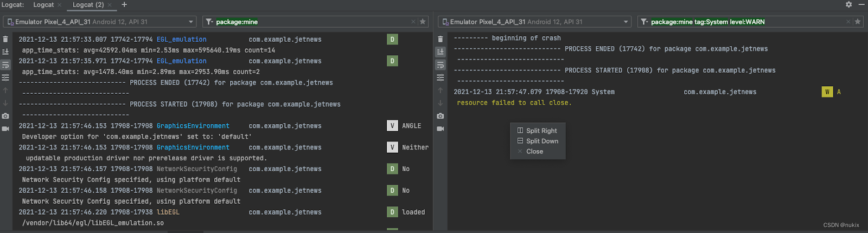Clear logcat in the right pane
This screenshot has height=233, width=868.
click(441, 39)
